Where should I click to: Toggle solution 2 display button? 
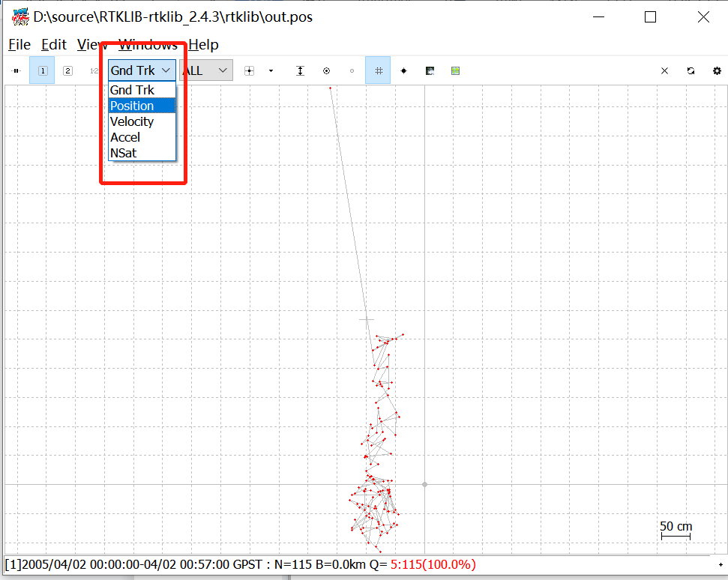(x=67, y=70)
